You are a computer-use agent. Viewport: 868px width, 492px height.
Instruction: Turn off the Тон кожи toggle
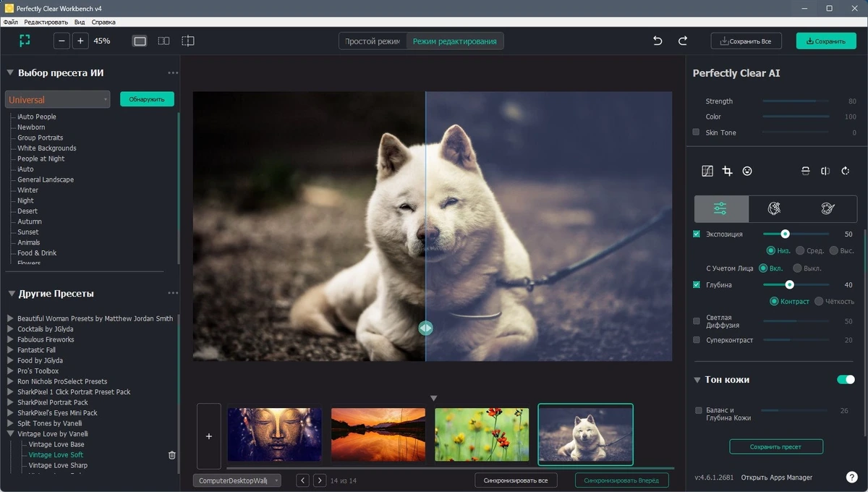pyautogui.click(x=846, y=380)
